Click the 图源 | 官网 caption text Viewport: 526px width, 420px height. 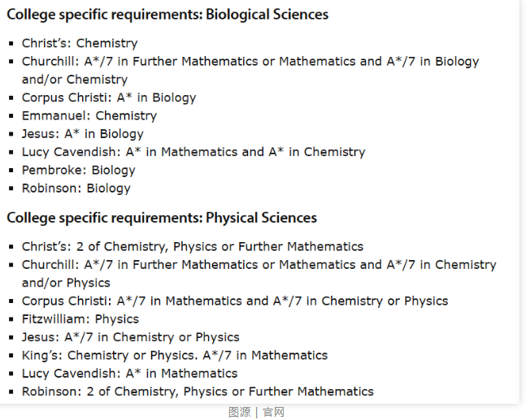(x=256, y=412)
